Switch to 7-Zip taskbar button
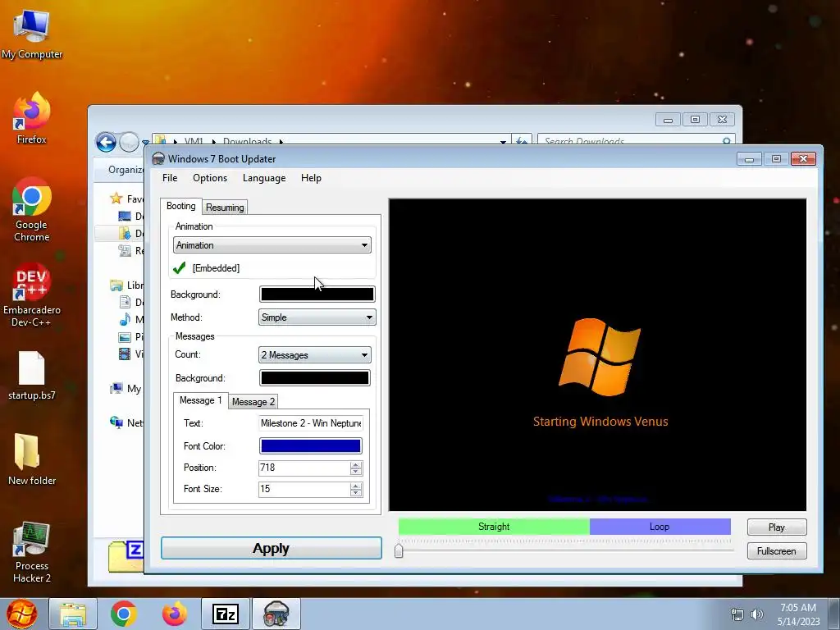This screenshot has width=840, height=630. pos(226,614)
